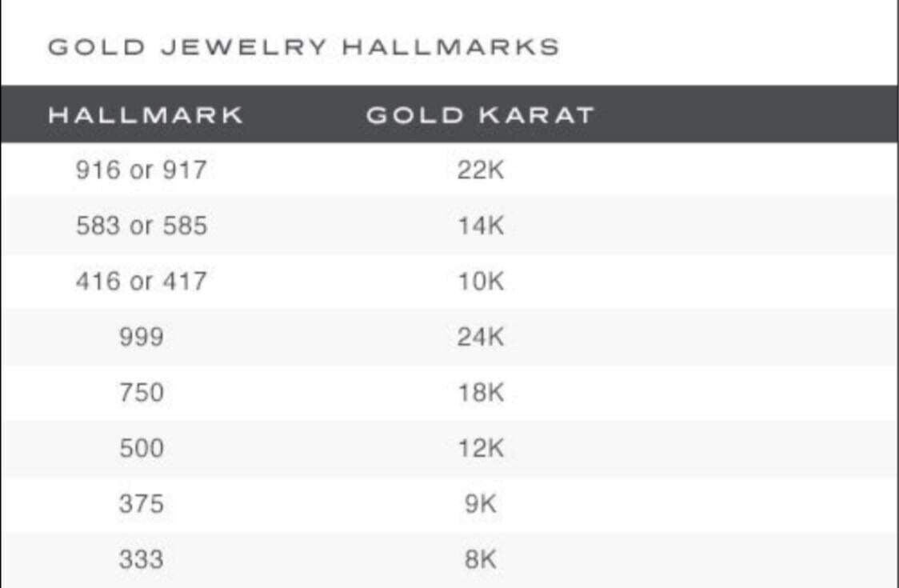The image size is (899, 588).
Task: Click the 916 or 917 hallmark cell
Action: click(x=141, y=170)
